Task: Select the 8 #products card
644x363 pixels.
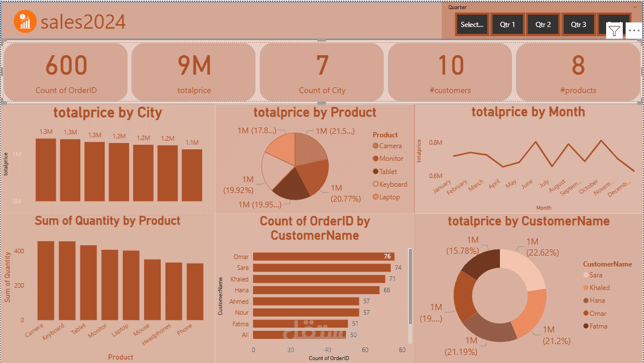Action: click(579, 72)
